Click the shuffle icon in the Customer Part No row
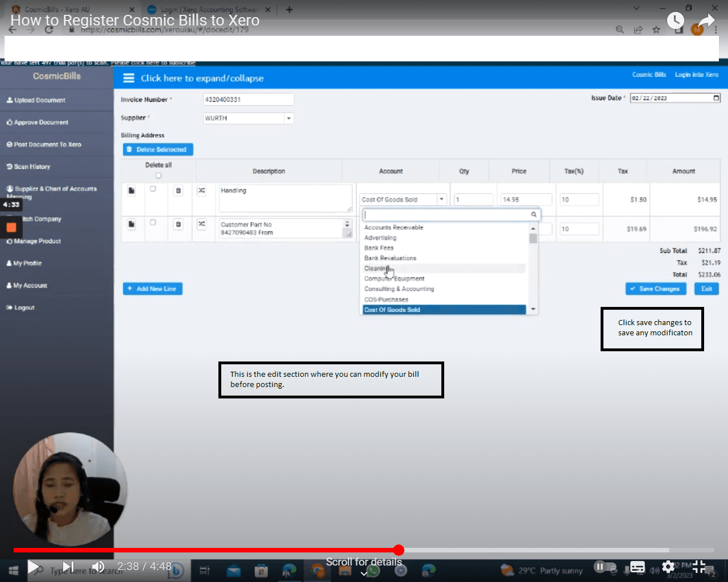Screen dimensions: 728x582 tap(201, 225)
